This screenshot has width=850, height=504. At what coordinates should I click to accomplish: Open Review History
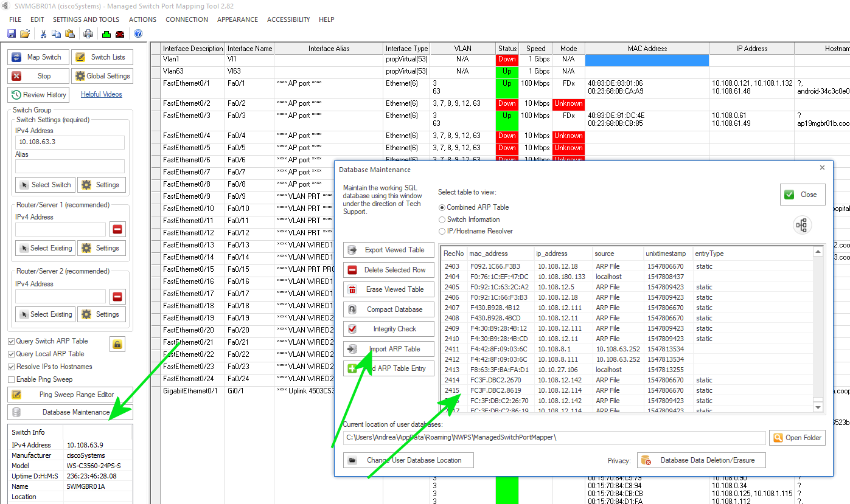pyautogui.click(x=38, y=95)
